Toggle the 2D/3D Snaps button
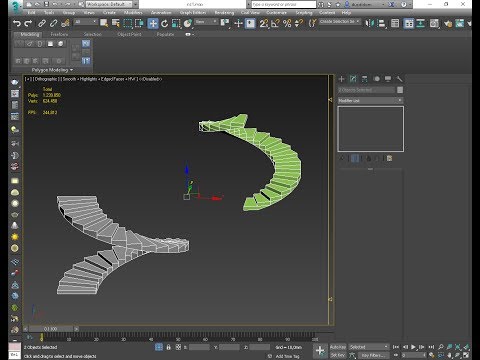Image resolution: width=480 pixels, height=360 pixels. click(264, 23)
